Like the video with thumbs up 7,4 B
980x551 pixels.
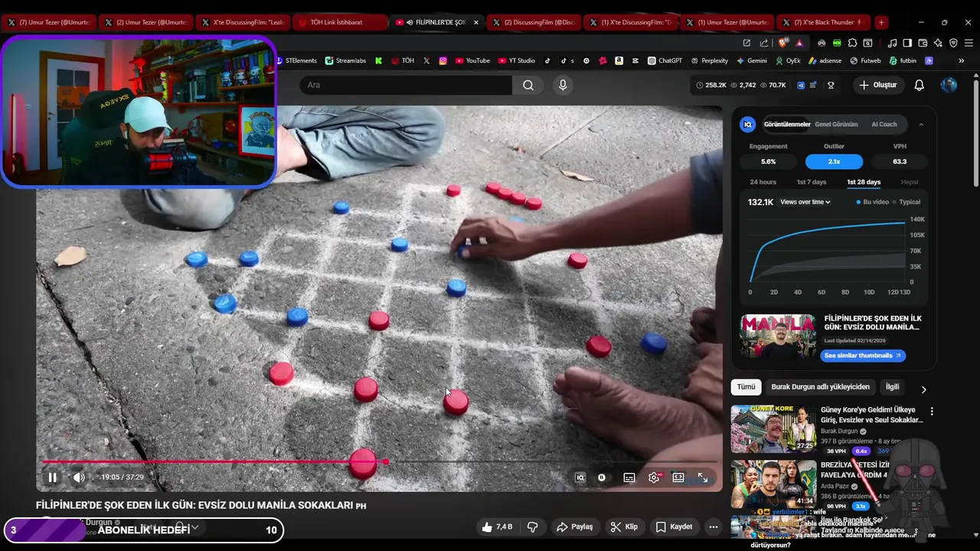(x=497, y=527)
